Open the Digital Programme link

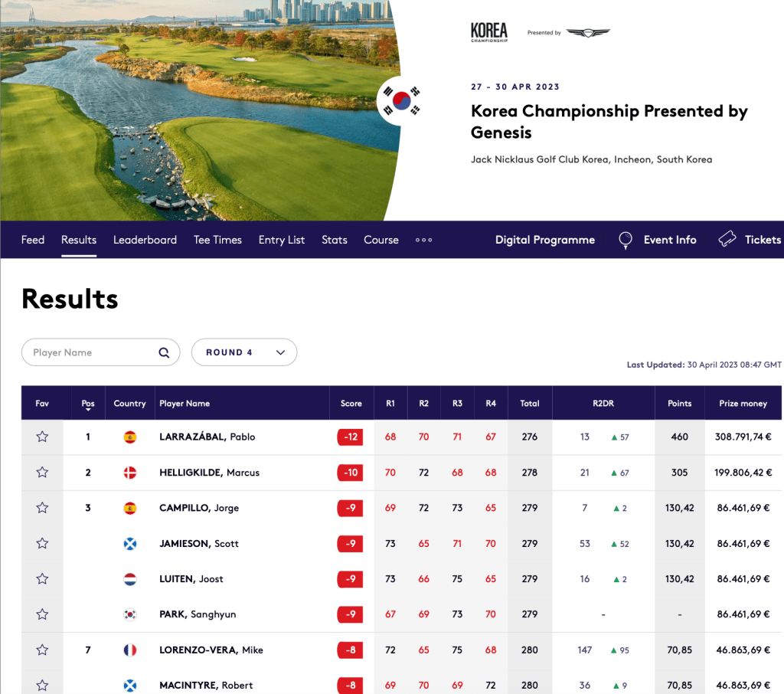click(x=544, y=240)
